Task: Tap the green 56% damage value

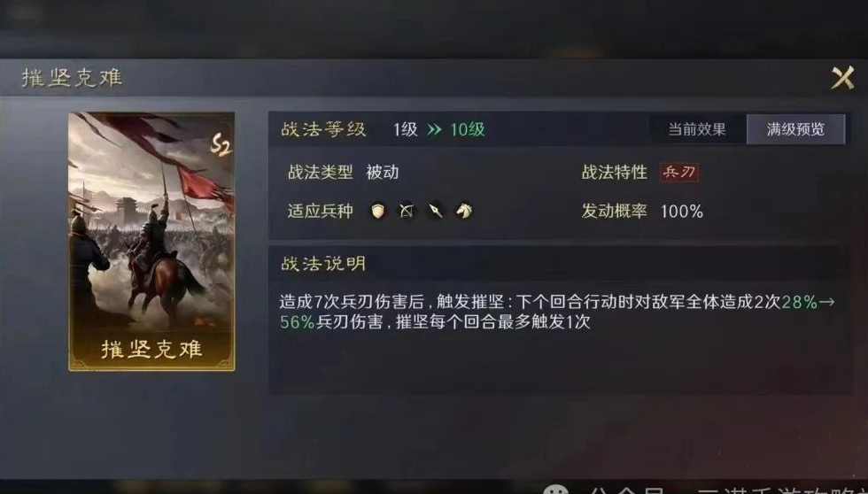Action: coord(298,322)
